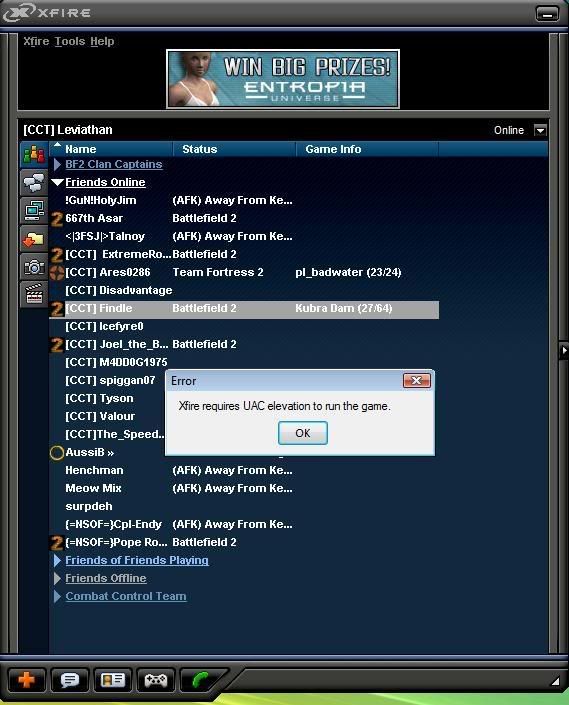569x705 pixels.
Task: Select friend !GuN!HolyJim
Action: click(101, 201)
